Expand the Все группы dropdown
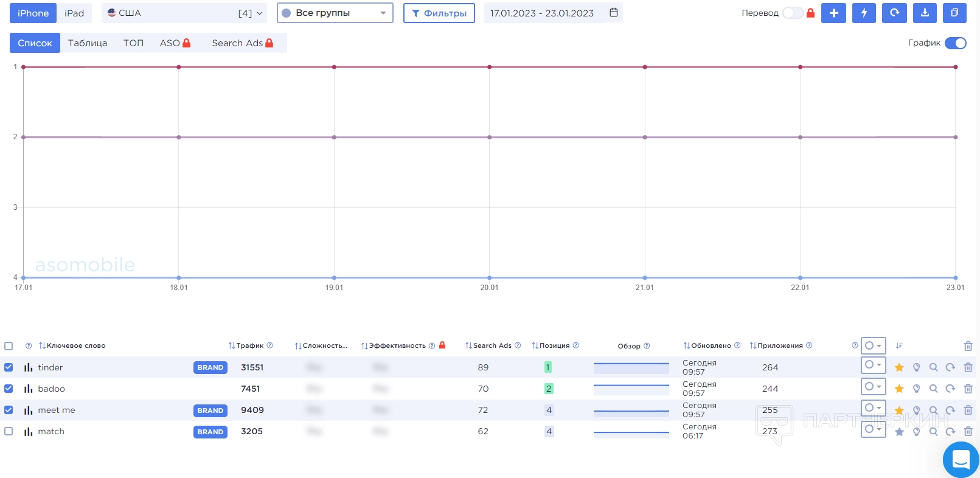The height and width of the screenshot is (478, 980). (335, 13)
